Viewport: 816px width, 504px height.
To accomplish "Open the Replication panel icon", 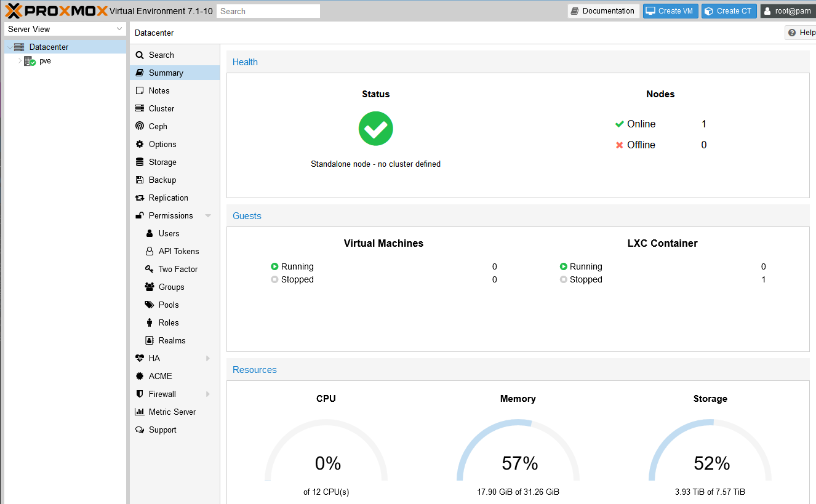I will [x=140, y=198].
